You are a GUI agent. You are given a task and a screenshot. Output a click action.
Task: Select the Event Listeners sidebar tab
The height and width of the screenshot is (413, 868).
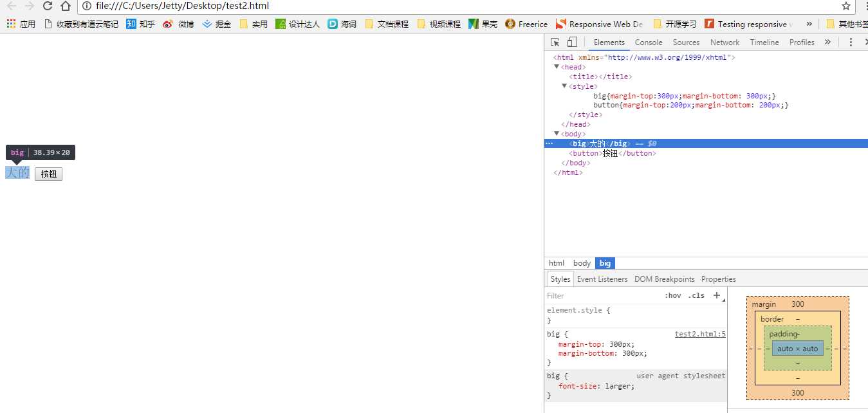click(602, 279)
